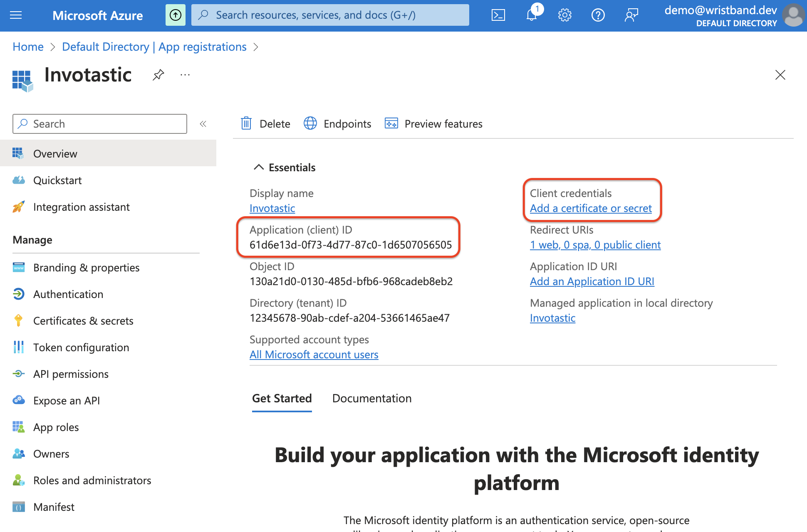
Task: Click the Microsoft Azure logo text
Action: [x=98, y=15]
